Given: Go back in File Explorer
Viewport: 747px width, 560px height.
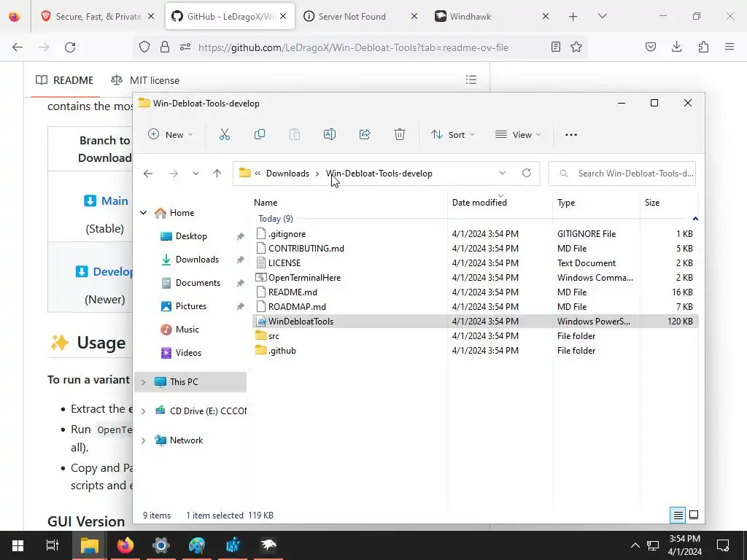Looking at the screenshot, I should [148, 174].
